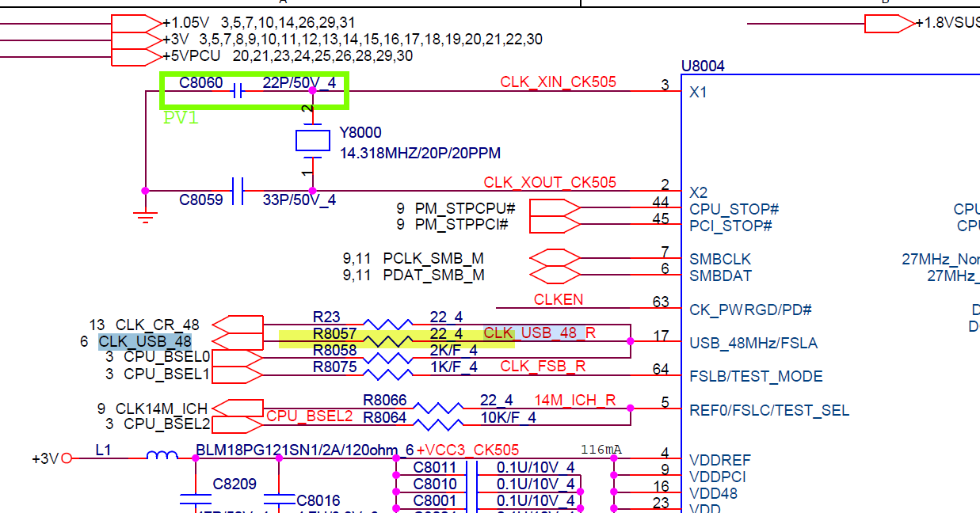The width and height of the screenshot is (980, 513).
Task: Click the REF0/FSLC/TEST_SEL pin name
Action: [769, 410]
